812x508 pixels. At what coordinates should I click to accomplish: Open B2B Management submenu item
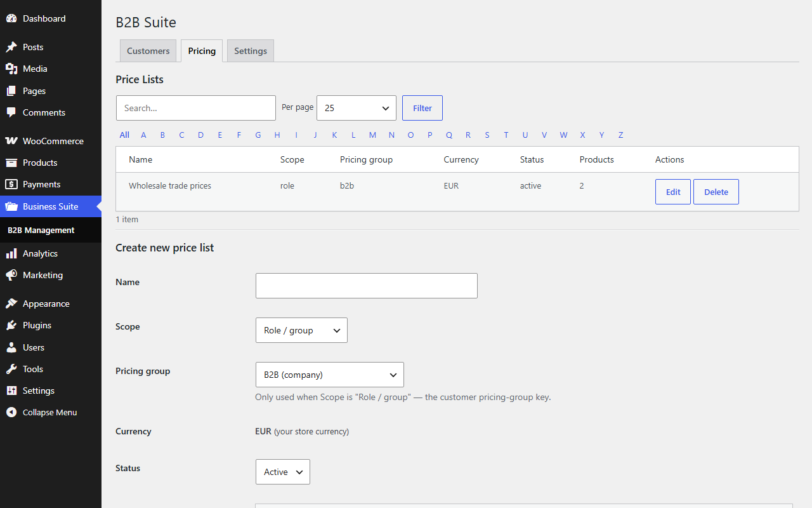tap(41, 230)
